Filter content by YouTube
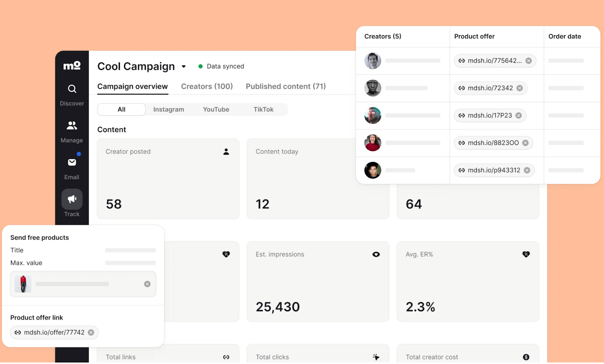 (216, 110)
